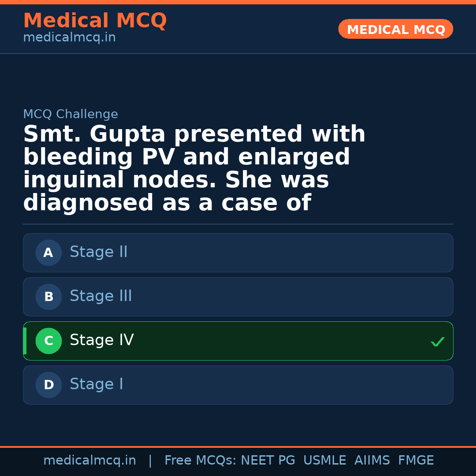Image resolution: width=476 pixels, height=476 pixels.
Task: Choose the "Stage II" answer text
Action: 98,252
